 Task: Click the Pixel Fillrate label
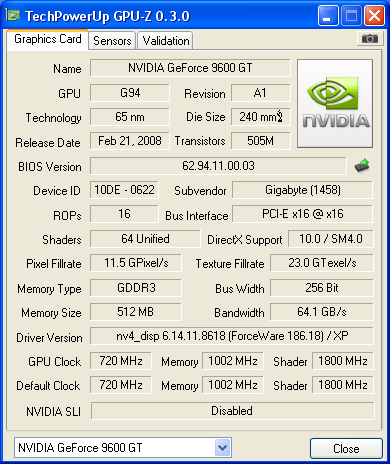click(54, 264)
